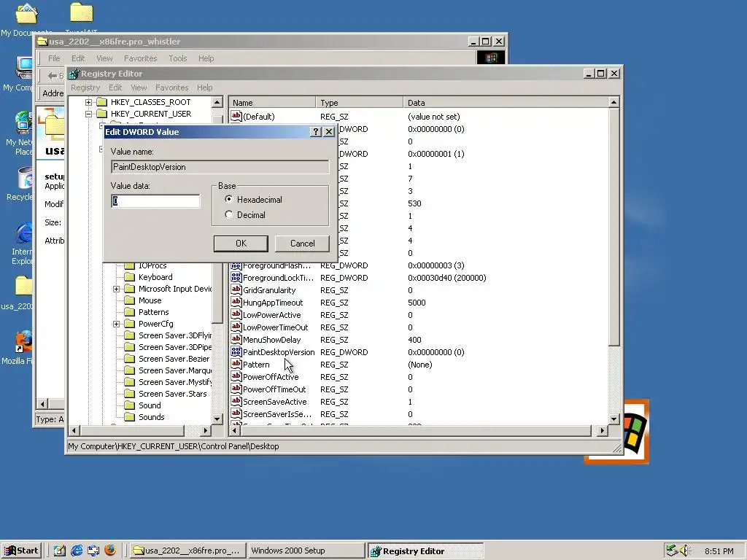Expand the HKEY_CLASSES_ROOT tree node
747x560 pixels.
click(x=88, y=102)
